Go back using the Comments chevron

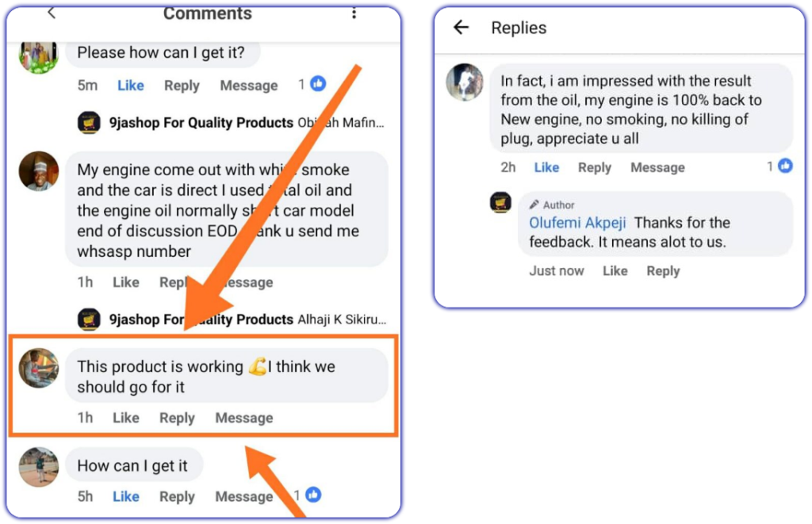point(51,13)
